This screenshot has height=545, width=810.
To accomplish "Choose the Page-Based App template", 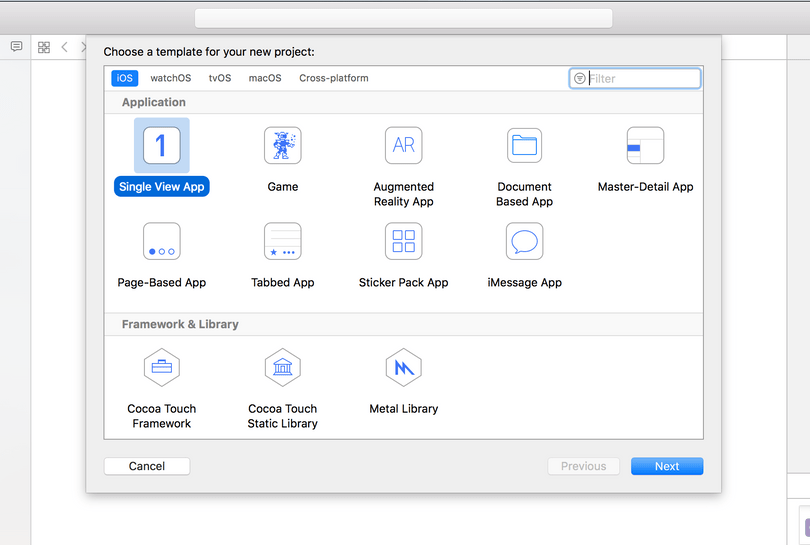I will coord(162,241).
